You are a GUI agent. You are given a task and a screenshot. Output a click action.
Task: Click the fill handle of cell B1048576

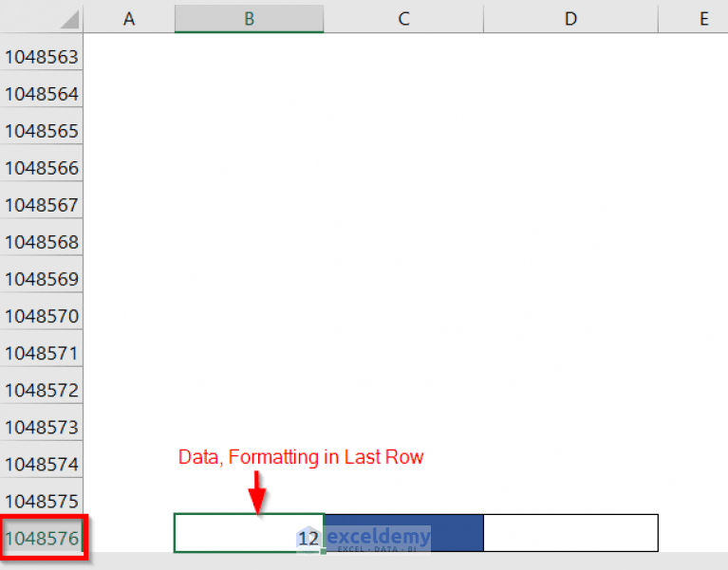323,551
